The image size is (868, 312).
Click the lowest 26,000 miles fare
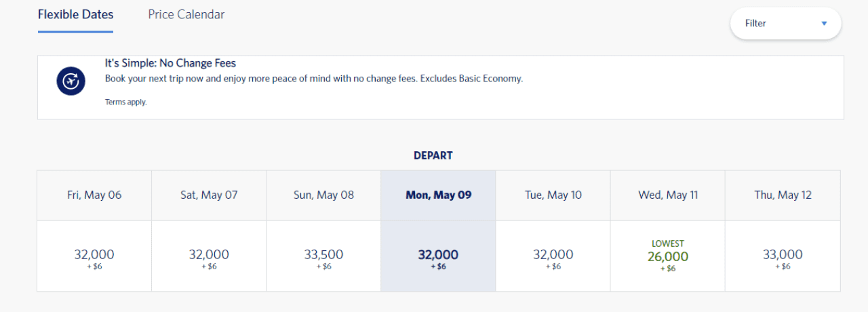click(668, 256)
